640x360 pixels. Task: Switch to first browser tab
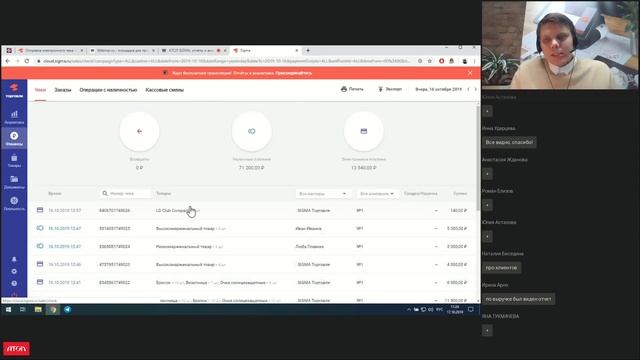[50, 51]
